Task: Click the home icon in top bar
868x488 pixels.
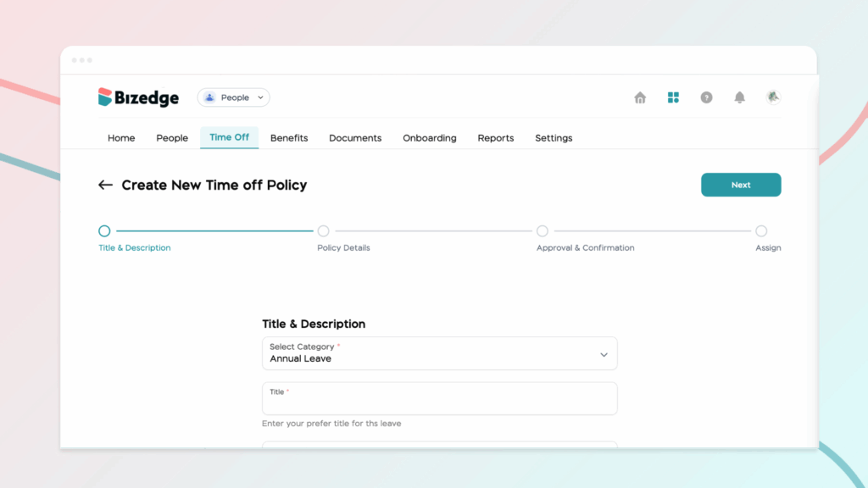Action: point(640,97)
